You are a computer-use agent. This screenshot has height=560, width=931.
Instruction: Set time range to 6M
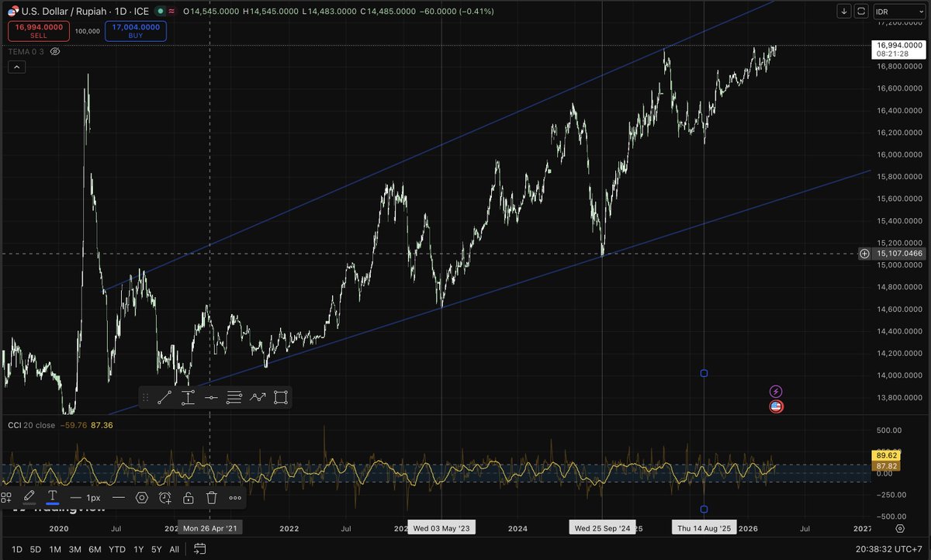[x=95, y=549]
